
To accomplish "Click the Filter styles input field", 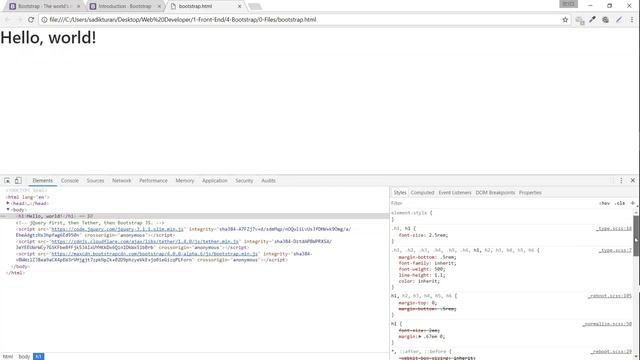I will tap(492, 203).
